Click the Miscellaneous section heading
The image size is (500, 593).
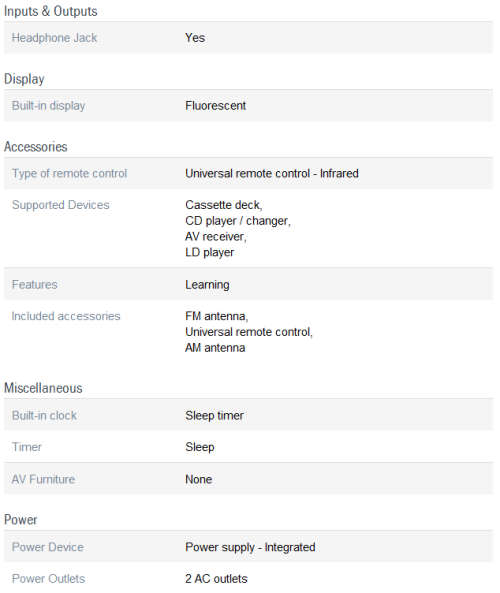coord(43,388)
